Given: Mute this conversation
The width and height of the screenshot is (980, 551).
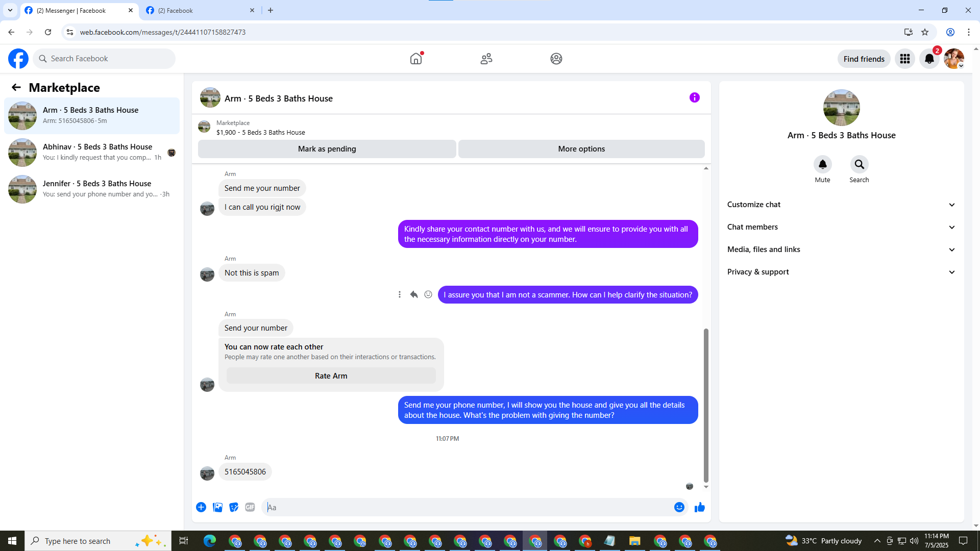Looking at the screenshot, I should pos(822,164).
